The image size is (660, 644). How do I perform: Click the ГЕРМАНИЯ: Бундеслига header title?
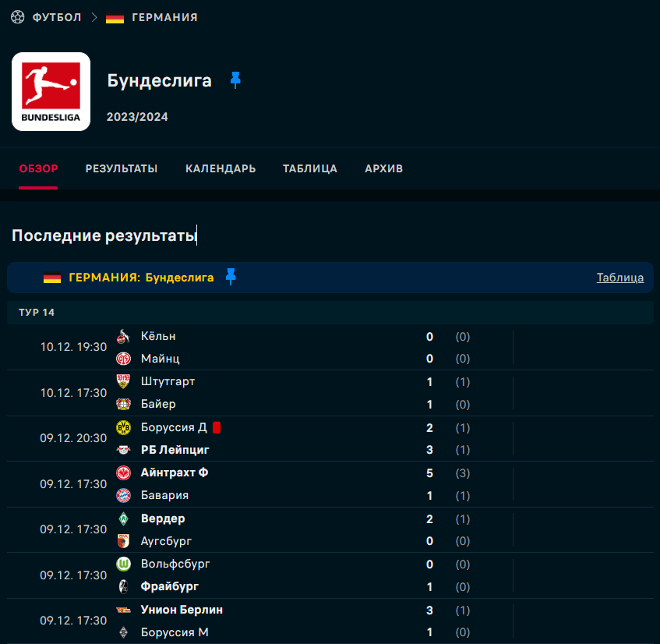141,277
